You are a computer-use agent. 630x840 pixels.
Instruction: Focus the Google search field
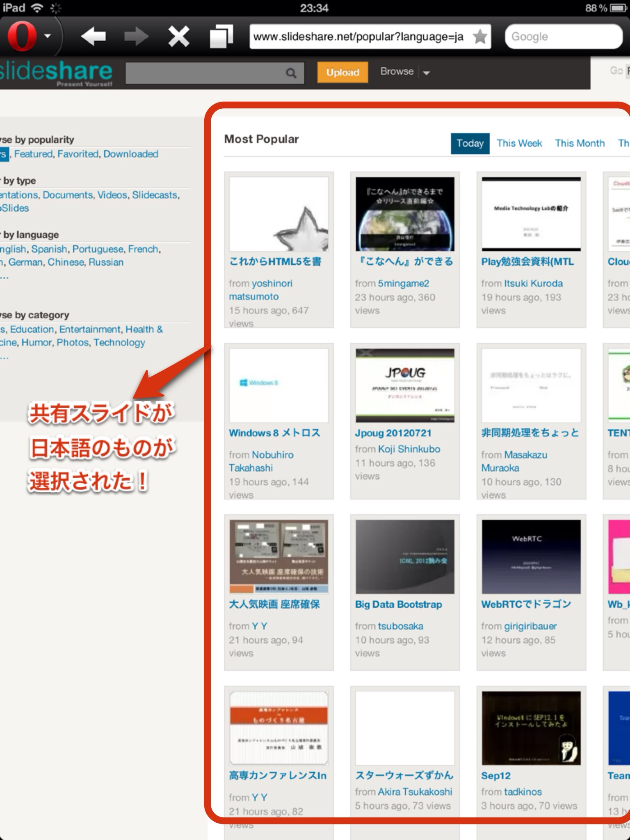coord(564,37)
